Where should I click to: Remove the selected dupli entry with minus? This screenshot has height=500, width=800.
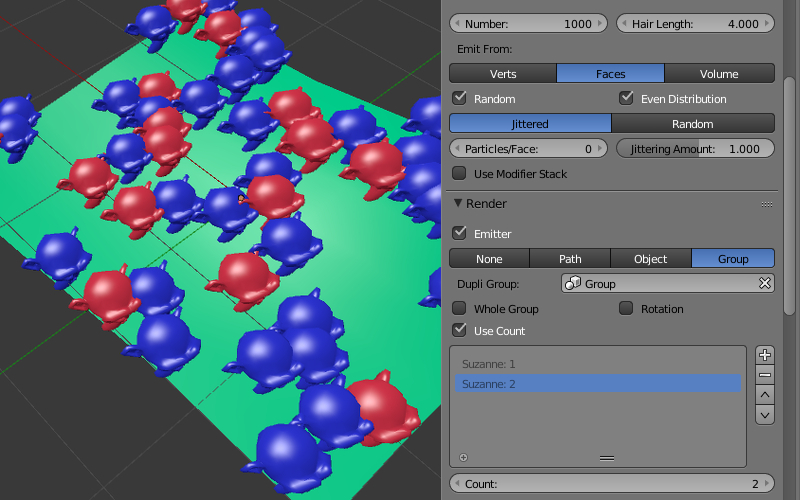(x=765, y=374)
